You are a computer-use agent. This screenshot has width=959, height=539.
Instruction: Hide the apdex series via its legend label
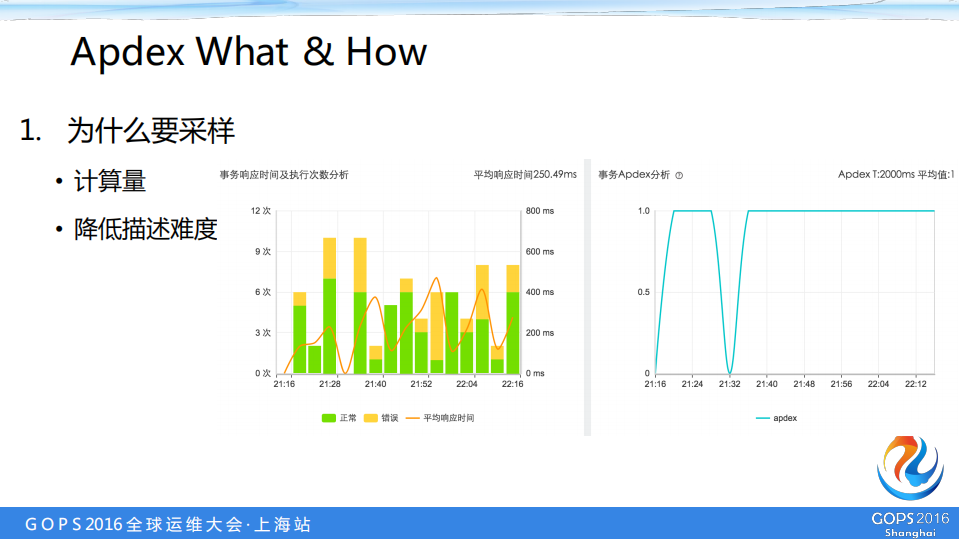(x=785, y=418)
